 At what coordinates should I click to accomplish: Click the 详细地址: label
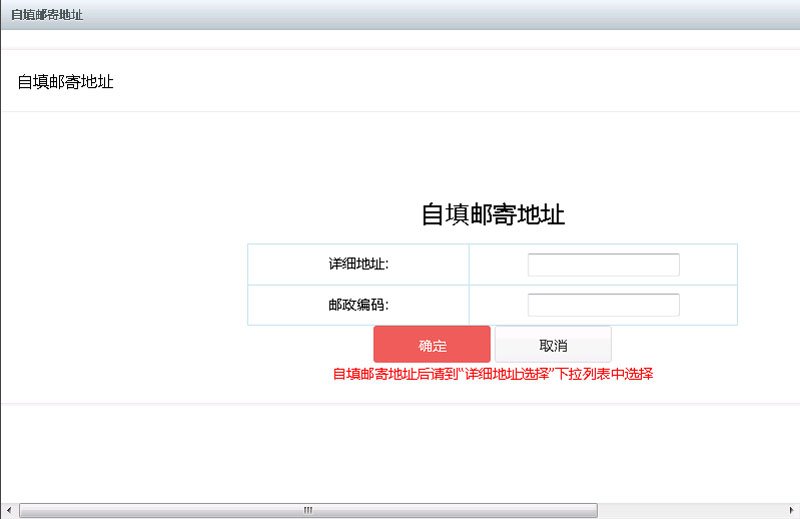pos(358,264)
